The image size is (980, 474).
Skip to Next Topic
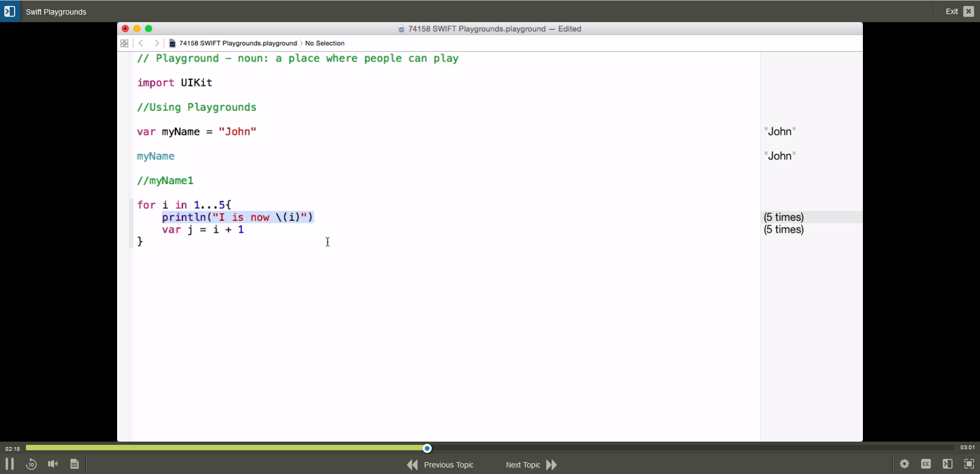532,465
